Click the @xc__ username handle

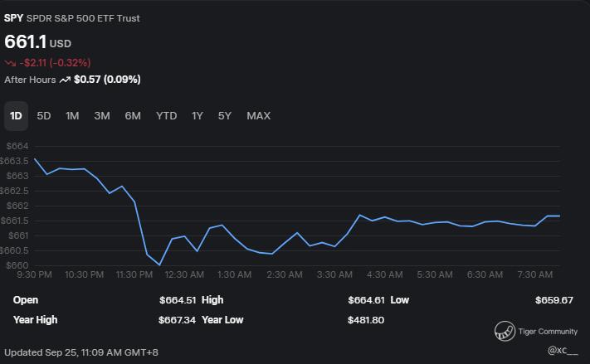click(563, 351)
